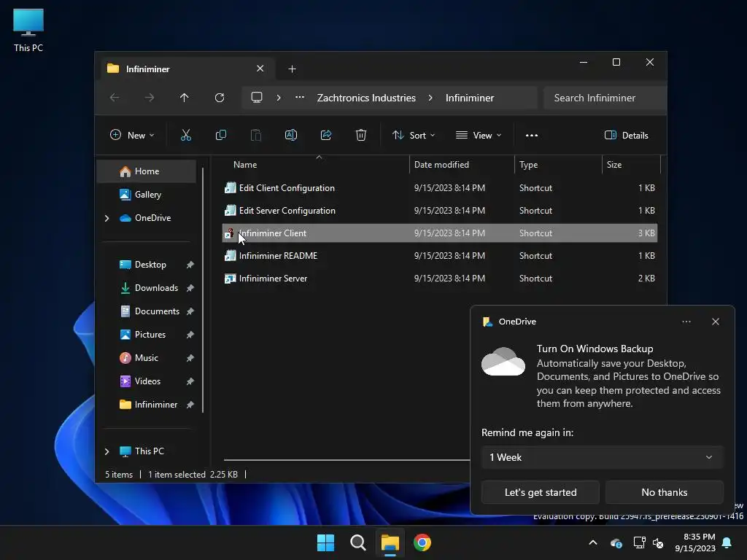Viewport: 747px width, 560px height.
Task: Open the taskbar clock showing 8:35 PM
Action: pos(694,542)
